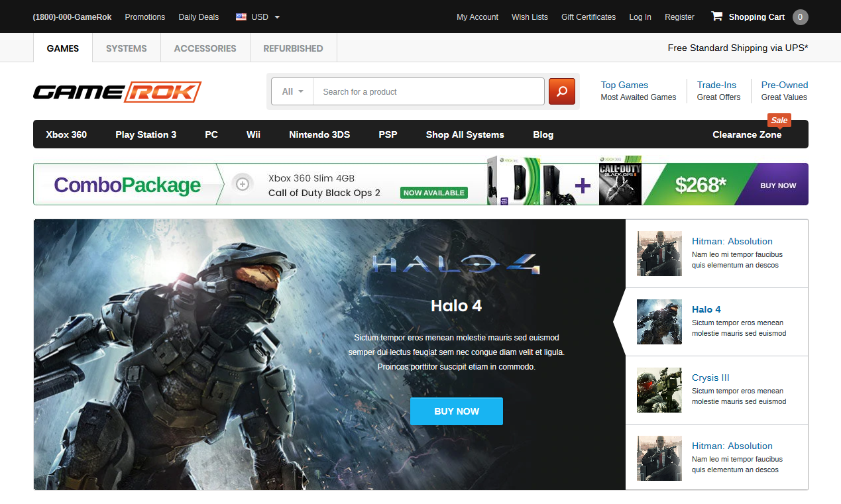Click the Most Awaited Games text
This screenshot has height=504, width=841.
(638, 97)
